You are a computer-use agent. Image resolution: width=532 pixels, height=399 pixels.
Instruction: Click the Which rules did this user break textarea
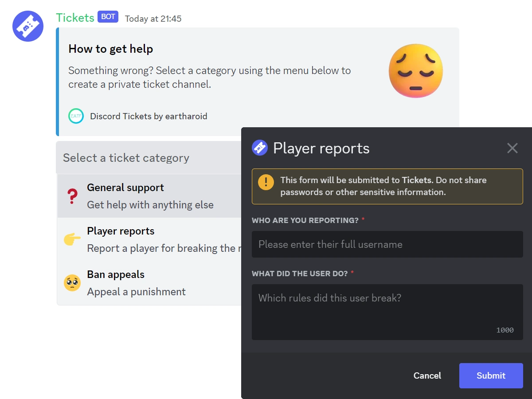387,310
